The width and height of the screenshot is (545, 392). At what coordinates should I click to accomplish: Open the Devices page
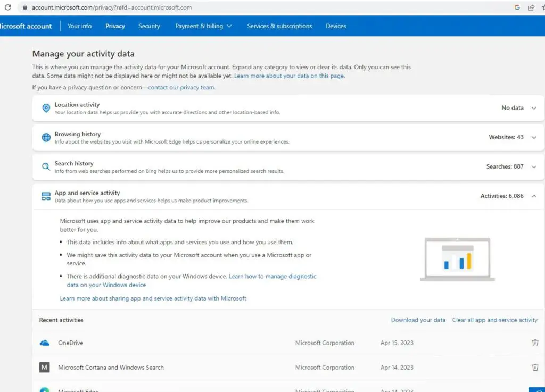[336, 26]
